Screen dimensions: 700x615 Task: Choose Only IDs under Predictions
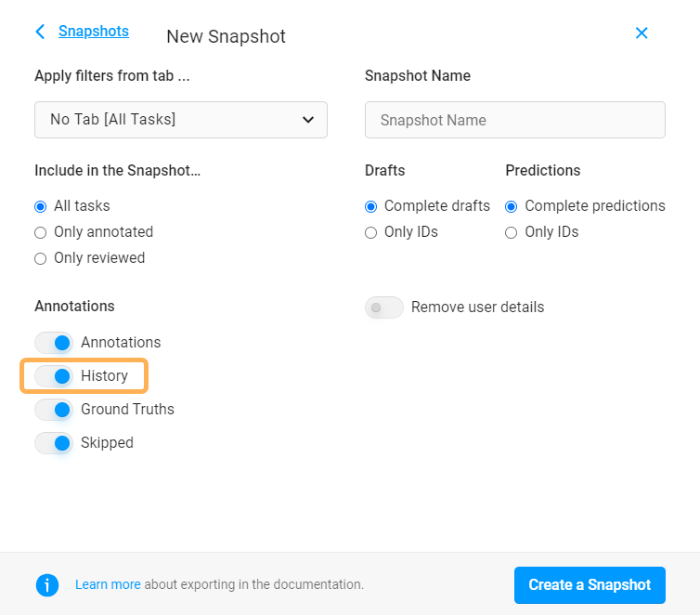click(512, 232)
